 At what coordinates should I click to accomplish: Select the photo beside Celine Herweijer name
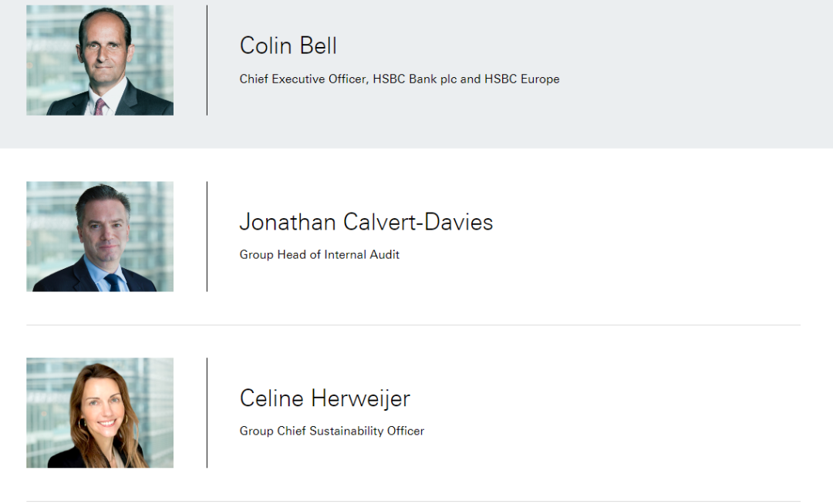pyautogui.click(x=99, y=413)
